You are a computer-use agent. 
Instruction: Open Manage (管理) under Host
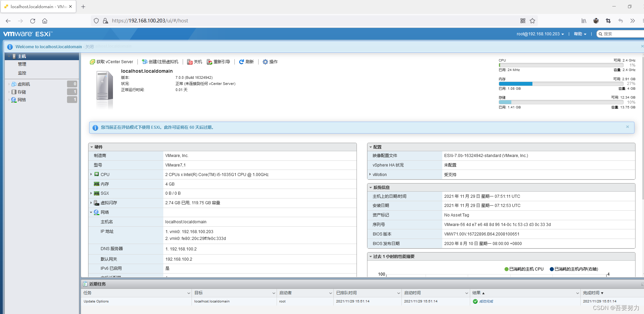point(22,64)
